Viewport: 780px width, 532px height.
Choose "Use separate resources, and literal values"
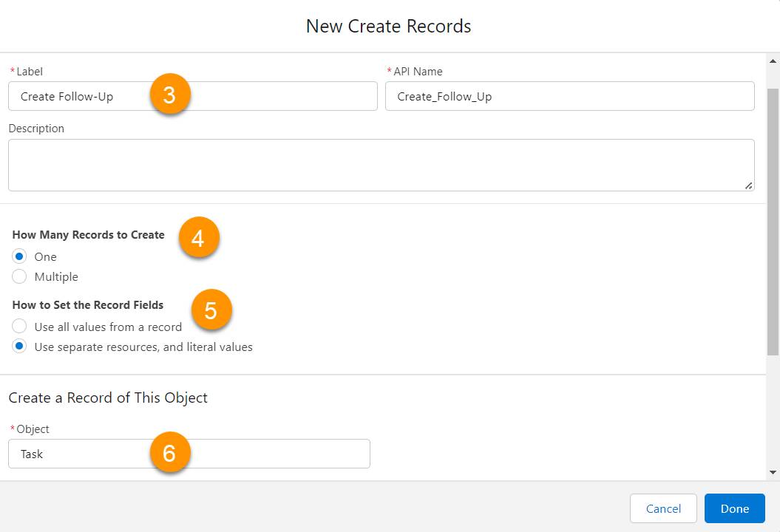click(19, 346)
